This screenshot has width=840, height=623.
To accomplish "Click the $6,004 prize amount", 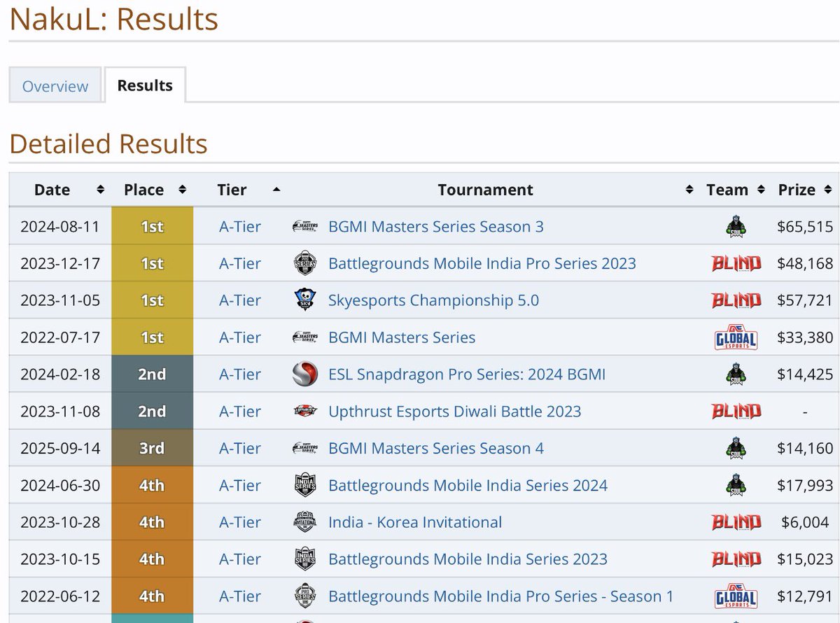I will pos(805,522).
